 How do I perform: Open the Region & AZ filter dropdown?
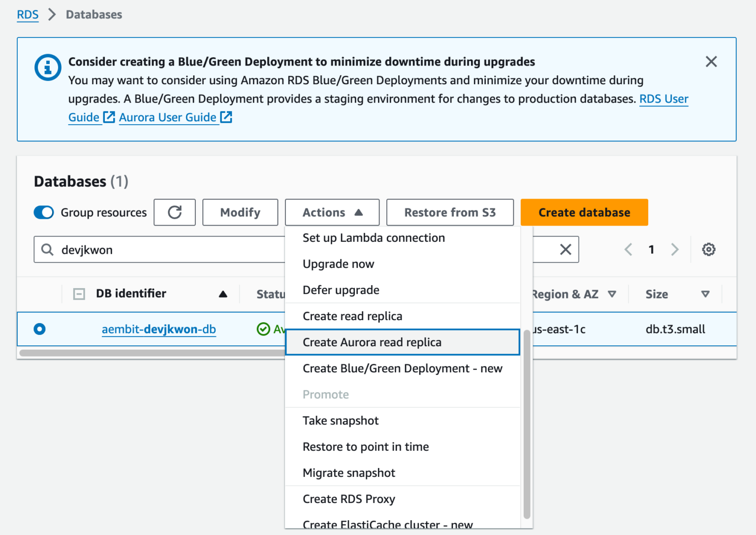pyautogui.click(x=612, y=294)
